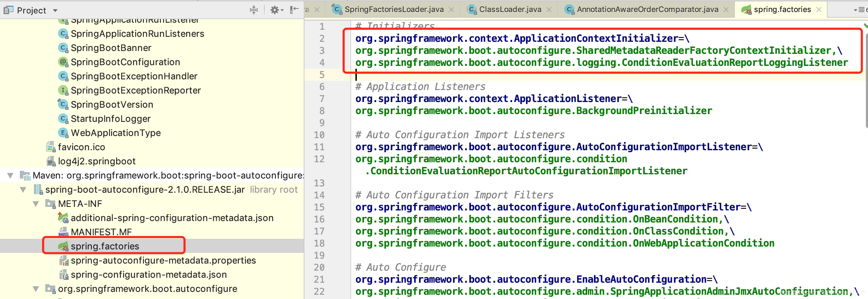Viewport: 868px width, 299px height.
Task: Click icon beside MANIFEST.MF
Action: pyautogui.click(x=63, y=232)
